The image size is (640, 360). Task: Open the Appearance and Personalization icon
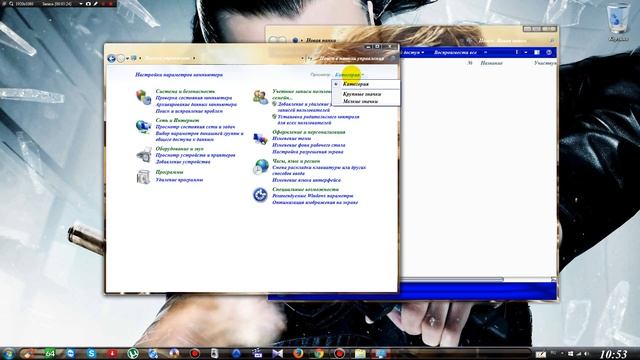coord(260,139)
